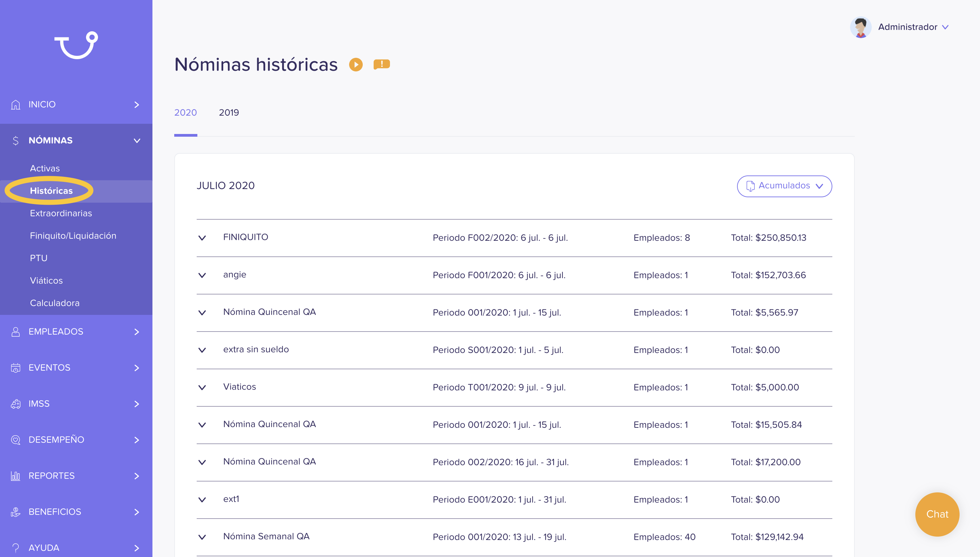Expand the IMSS menu arrow
Screen dimensions: 980x557
(x=137, y=404)
